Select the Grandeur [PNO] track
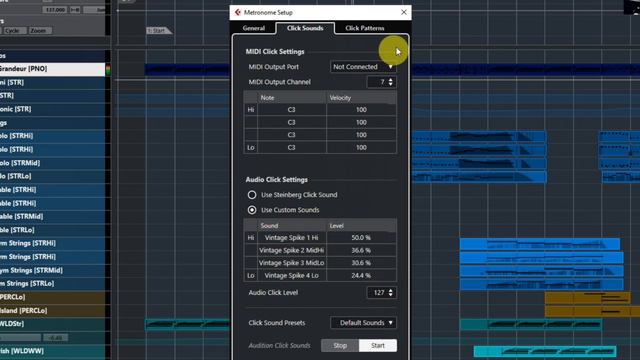Image resolution: width=640 pixels, height=360 pixels. tap(52, 69)
